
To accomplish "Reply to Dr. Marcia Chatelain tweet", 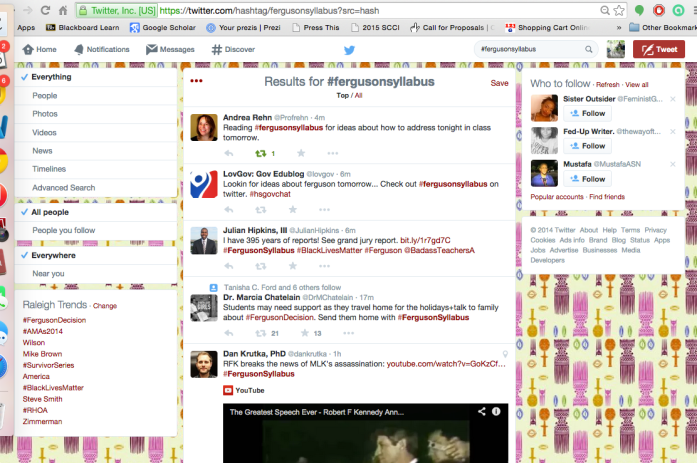I will 229,333.
